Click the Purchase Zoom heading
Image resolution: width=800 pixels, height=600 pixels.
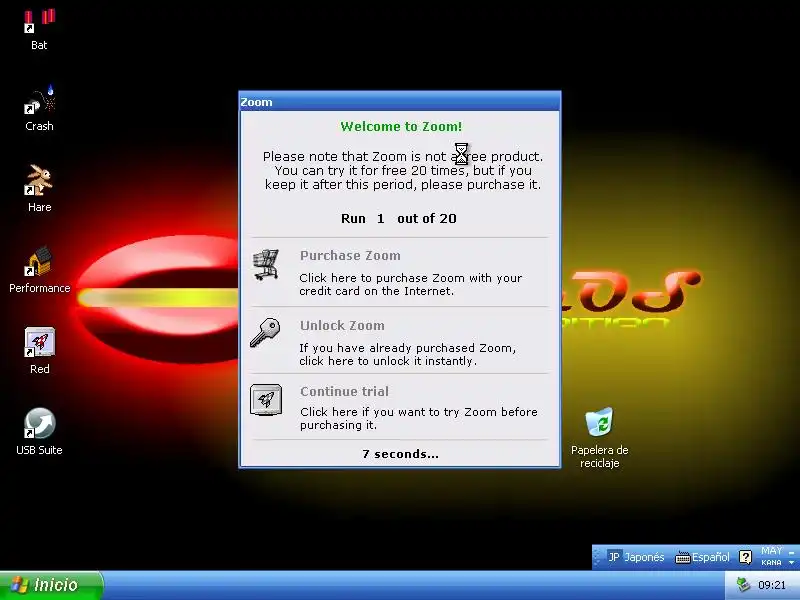[350, 256]
